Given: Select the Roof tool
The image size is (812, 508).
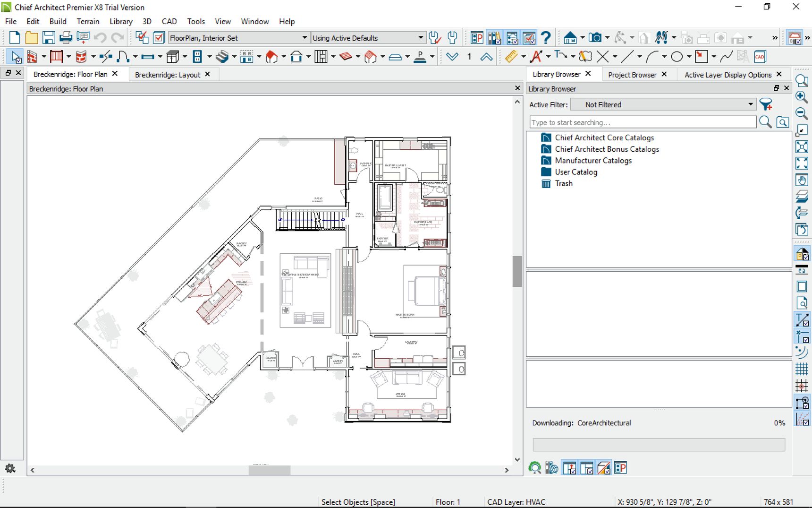Looking at the screenshot, I should tap(272, 57).
